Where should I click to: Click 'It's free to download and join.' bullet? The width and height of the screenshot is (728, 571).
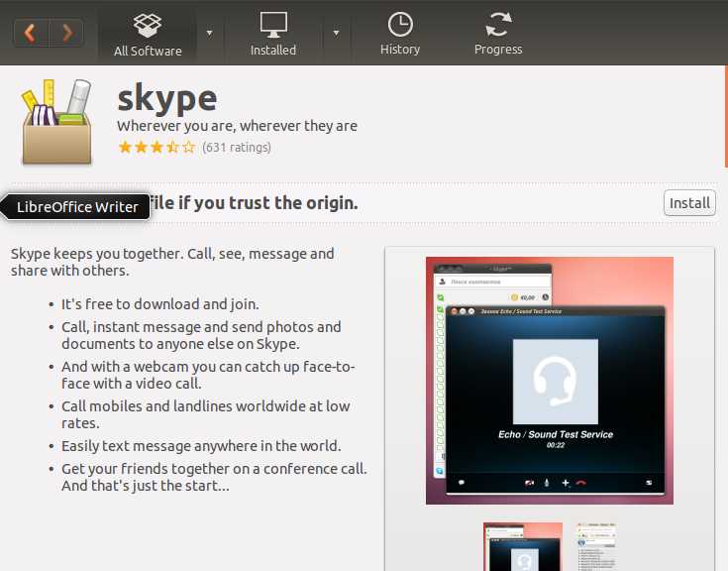coord(160,304)
